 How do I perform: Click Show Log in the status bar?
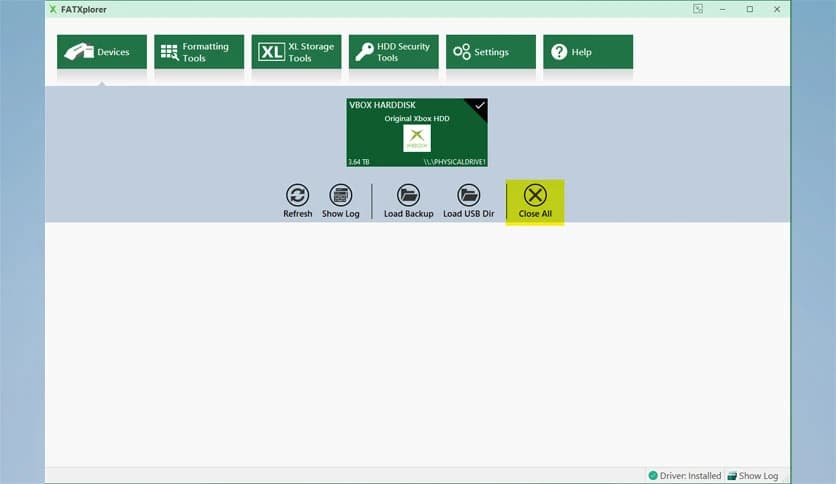(x=753, y=475)
